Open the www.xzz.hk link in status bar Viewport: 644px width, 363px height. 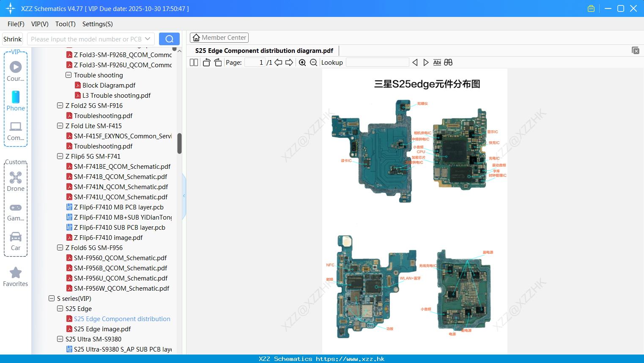click(350, 359)
